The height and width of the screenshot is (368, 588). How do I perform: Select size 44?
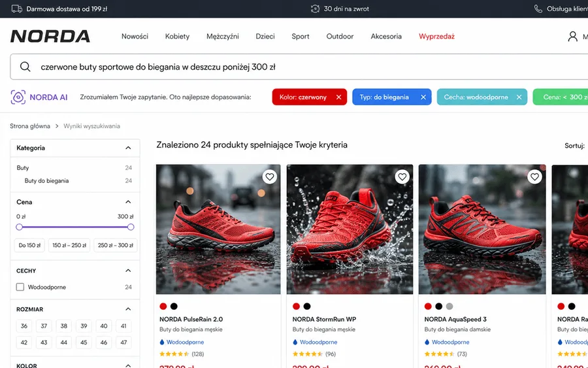(64, 343)
